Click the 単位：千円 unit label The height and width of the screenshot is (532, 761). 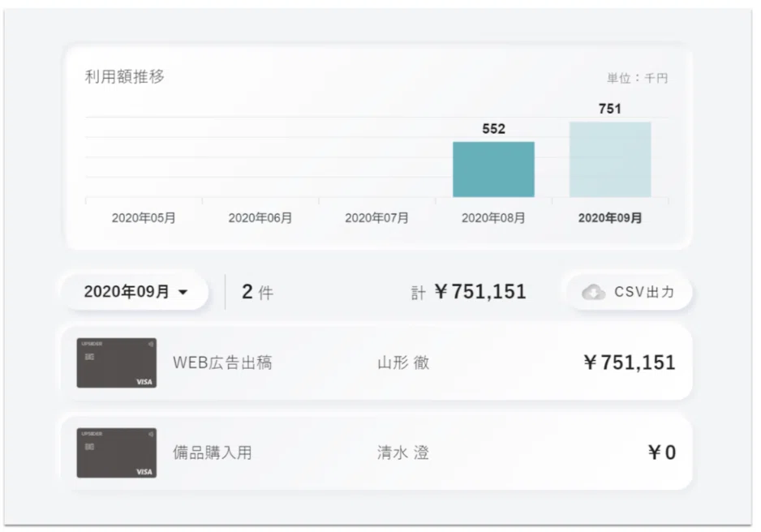tap(637, 78)
